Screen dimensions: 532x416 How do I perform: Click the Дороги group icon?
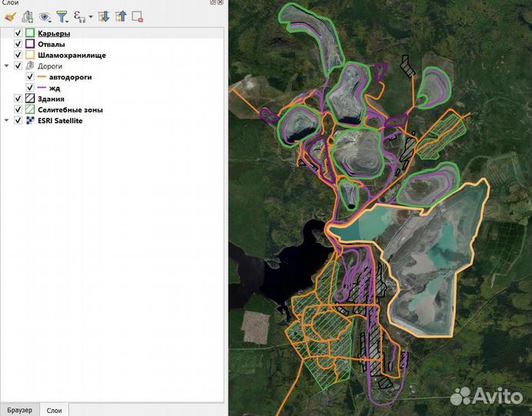[x=30, y=66]
